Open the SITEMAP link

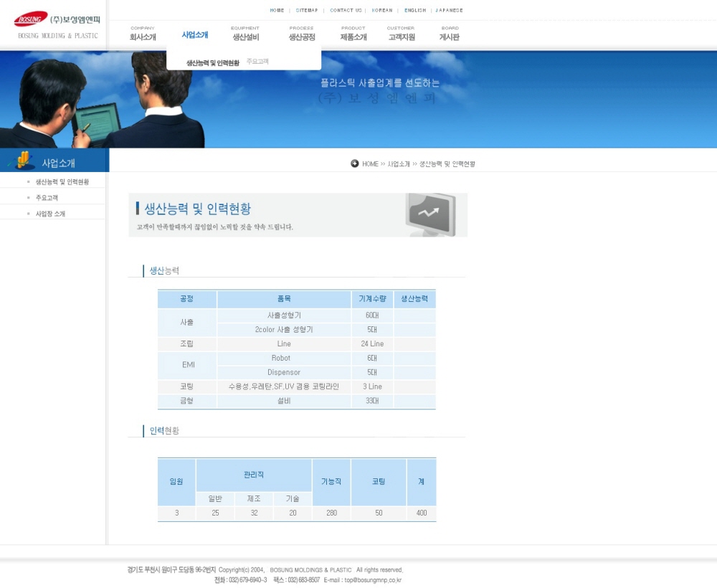307,11
